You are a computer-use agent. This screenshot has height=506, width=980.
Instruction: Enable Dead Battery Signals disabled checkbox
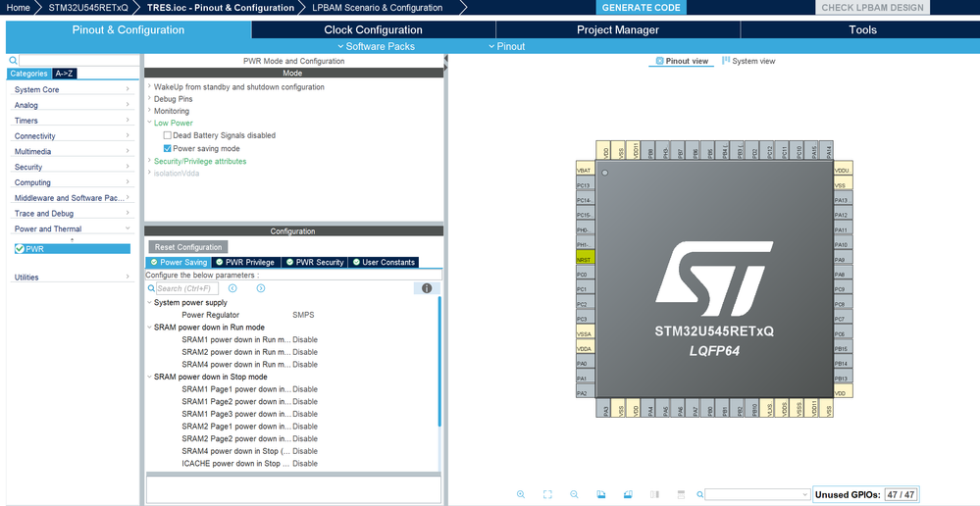pos(167,135)
